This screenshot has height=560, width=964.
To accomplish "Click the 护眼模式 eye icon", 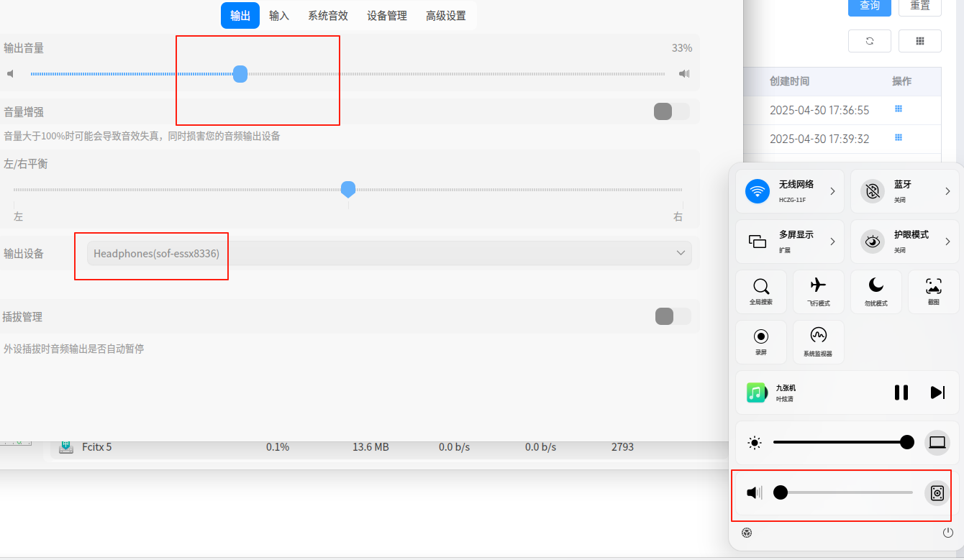I will tap(873, 242).
